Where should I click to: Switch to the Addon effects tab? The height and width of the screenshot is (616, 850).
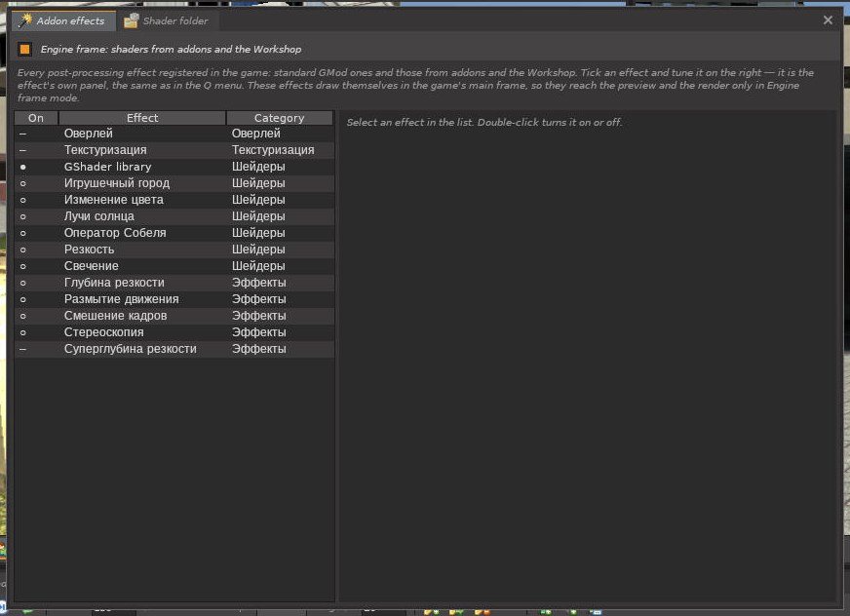[64, 21]
